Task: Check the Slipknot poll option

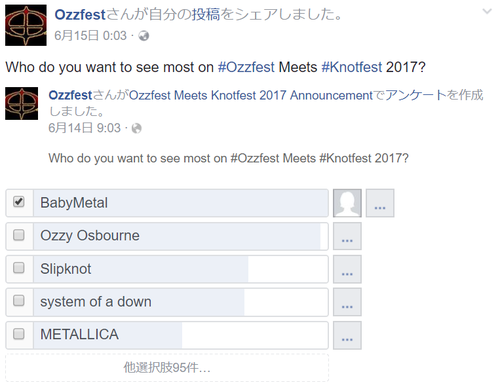Action: (19, 267)
